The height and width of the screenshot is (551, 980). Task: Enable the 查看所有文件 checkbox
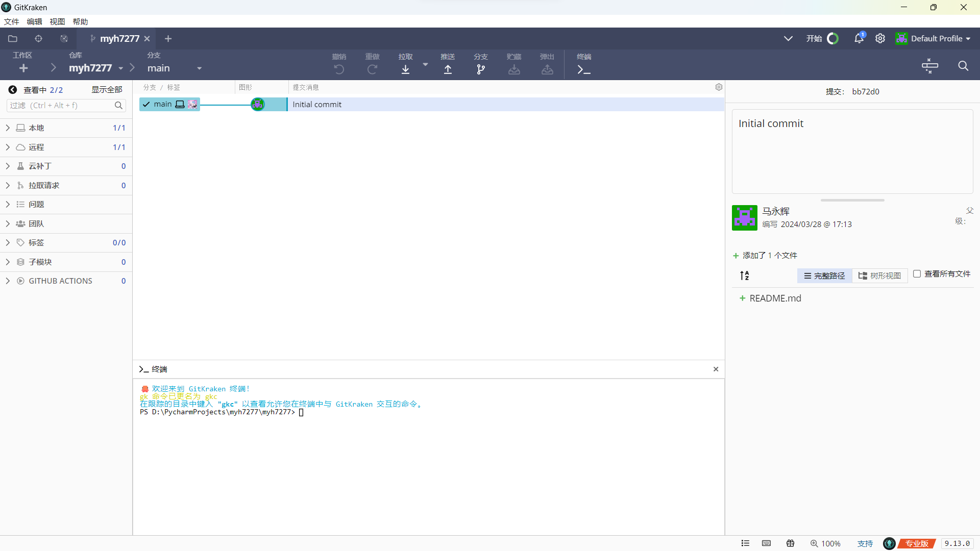coord(917,274)
